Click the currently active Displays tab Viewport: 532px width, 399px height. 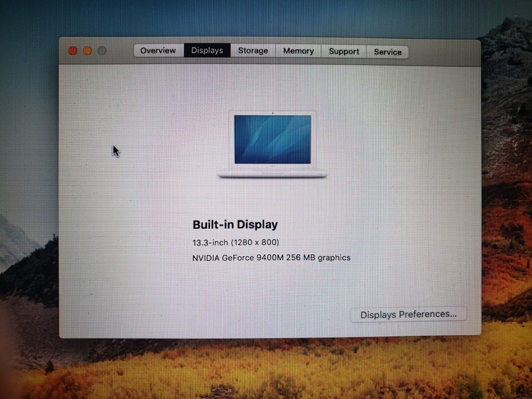207,50
